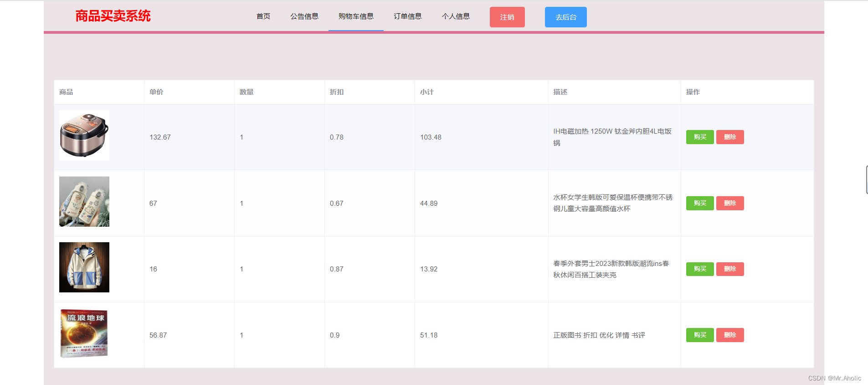
Task: Click the red 注销 button
Action: [507, 17]
